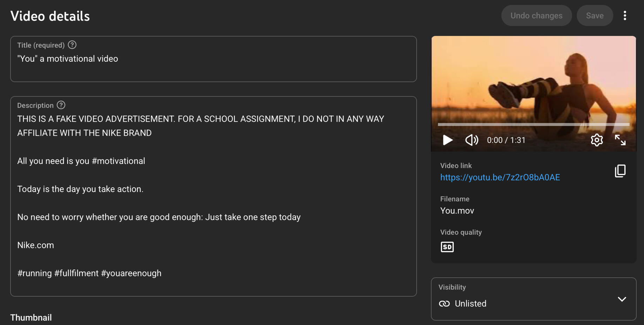Open the three-dot more options menu
This screenshot has width=644, height=325.
(625, 16)
